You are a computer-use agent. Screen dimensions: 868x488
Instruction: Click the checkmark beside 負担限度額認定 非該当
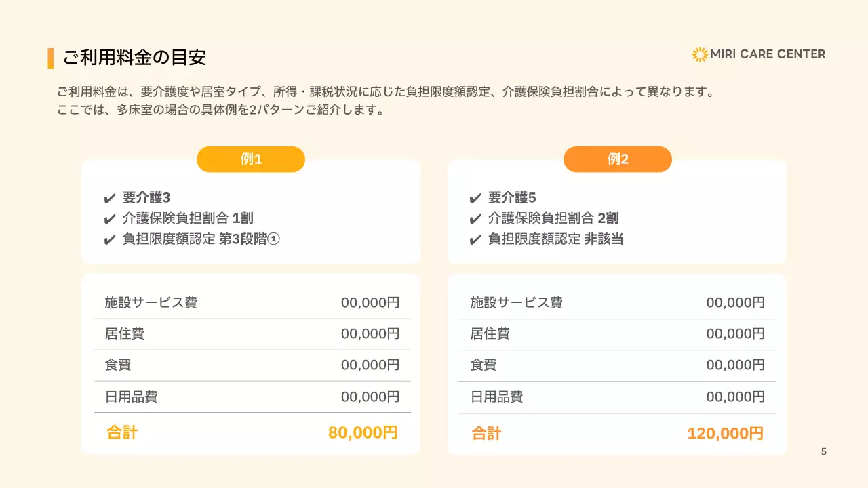pyautogui.click(x=475, y=239)
